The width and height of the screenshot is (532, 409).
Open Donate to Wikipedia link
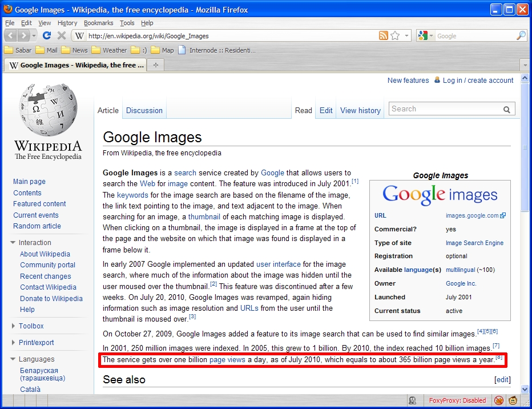point(51,298)
